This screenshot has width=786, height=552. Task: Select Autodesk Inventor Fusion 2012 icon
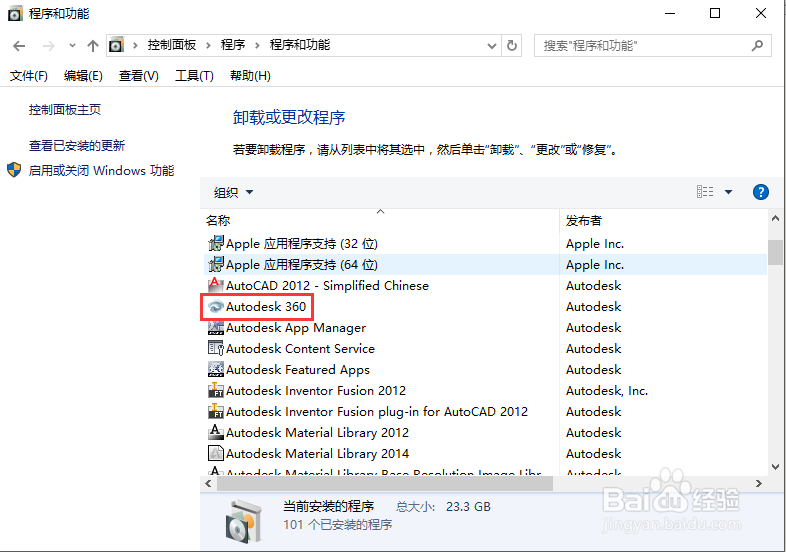pyautogui.click(x=216, y=391)
